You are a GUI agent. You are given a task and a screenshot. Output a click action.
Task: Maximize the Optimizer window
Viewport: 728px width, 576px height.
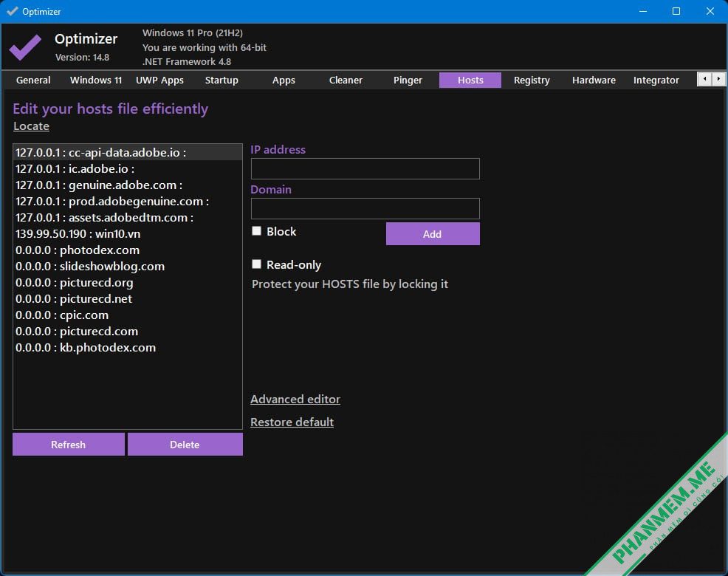[x=676, y=11]
